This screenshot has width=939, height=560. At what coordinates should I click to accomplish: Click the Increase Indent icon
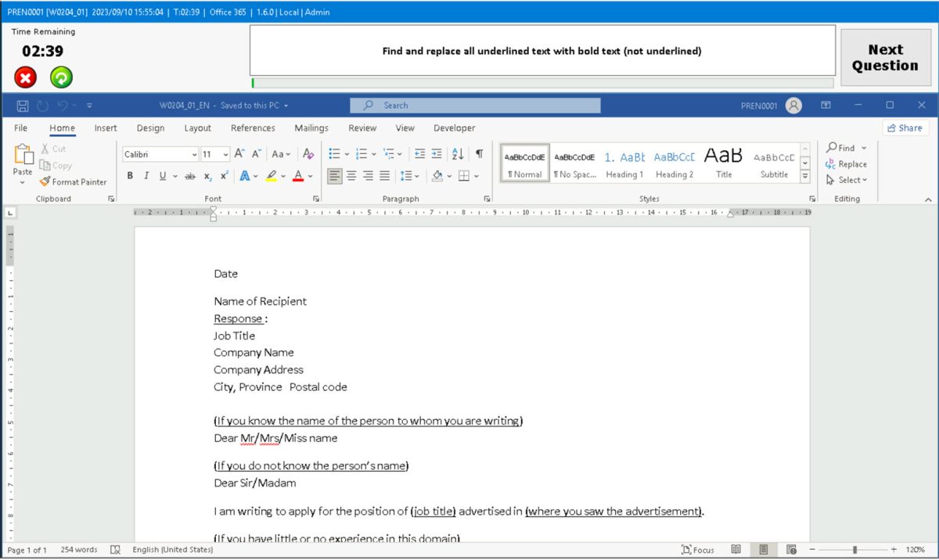(x=437, y=154)
